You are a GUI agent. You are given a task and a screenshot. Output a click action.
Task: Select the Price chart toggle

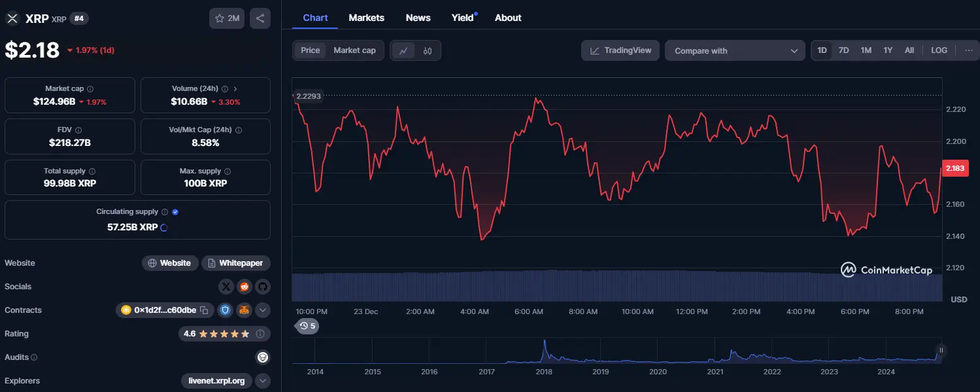311,50
